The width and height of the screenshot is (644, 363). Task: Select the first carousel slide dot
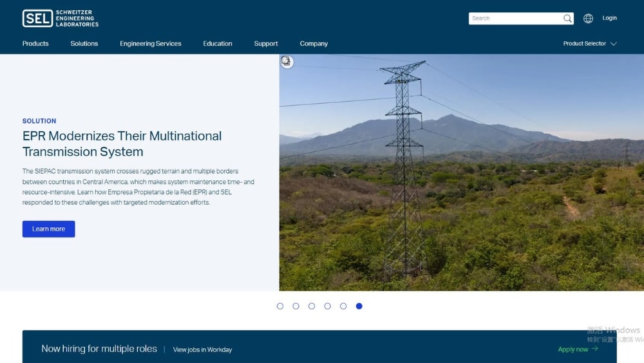click(x=280, y=306)
